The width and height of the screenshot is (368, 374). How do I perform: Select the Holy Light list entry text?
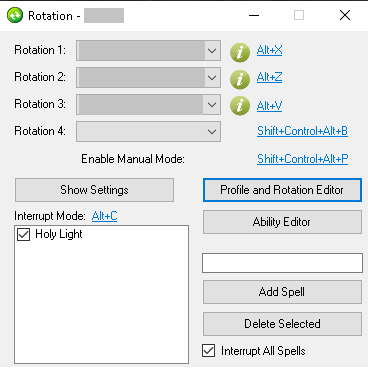[x=59, y=234]
